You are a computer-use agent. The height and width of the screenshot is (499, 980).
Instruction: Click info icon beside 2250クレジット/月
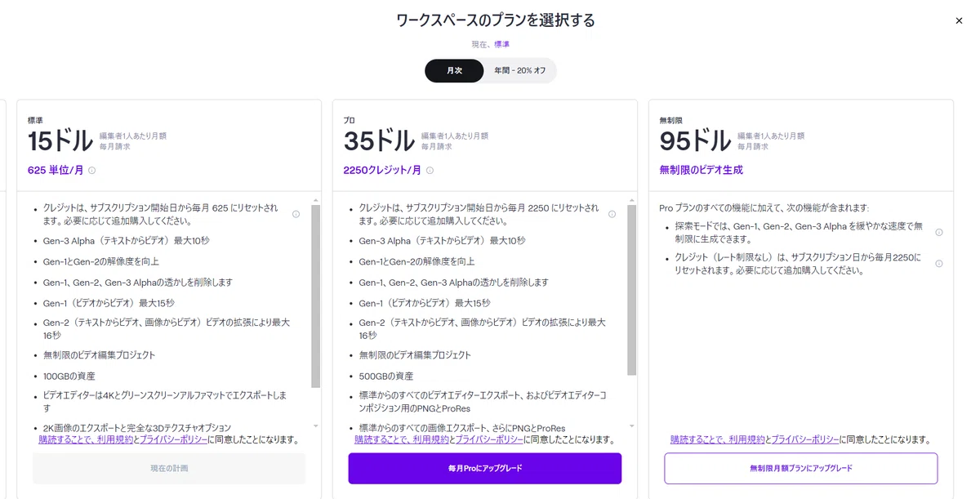[x=430, y=171]
